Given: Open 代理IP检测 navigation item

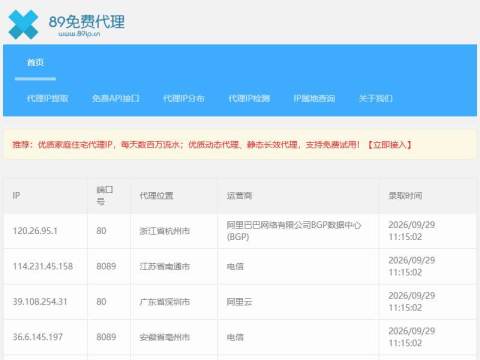Looking at the screenshot, I should [249, 98].
